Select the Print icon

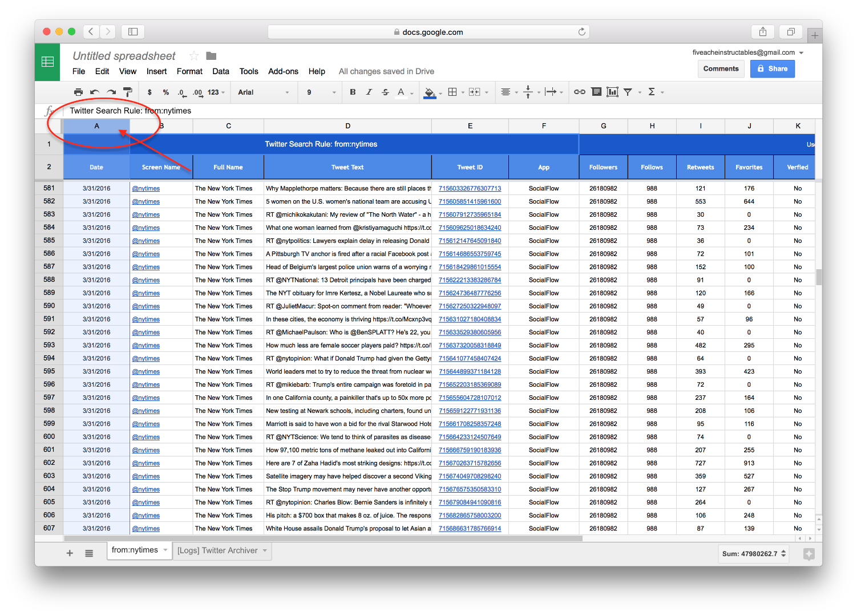(x=78, y=92)
